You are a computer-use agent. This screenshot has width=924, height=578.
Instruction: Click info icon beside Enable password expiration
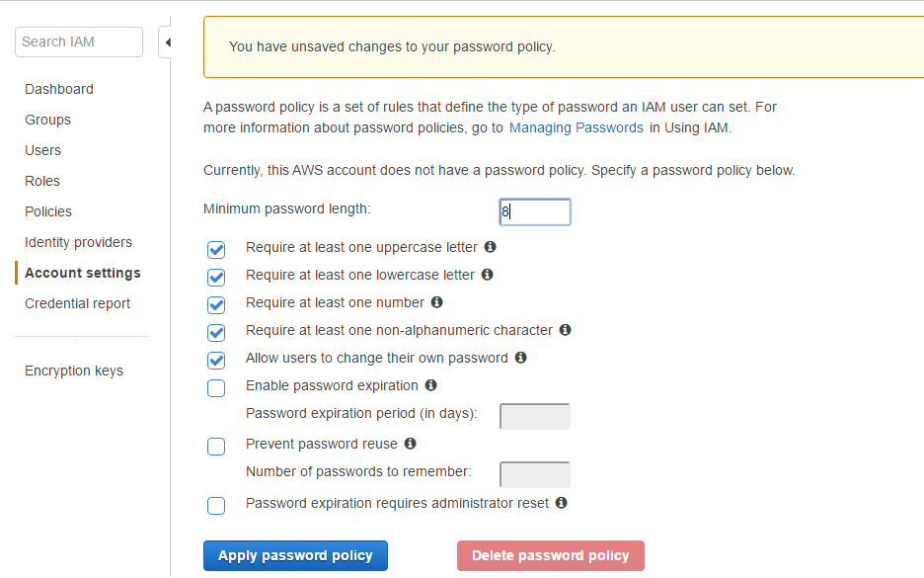pos(431,385)
